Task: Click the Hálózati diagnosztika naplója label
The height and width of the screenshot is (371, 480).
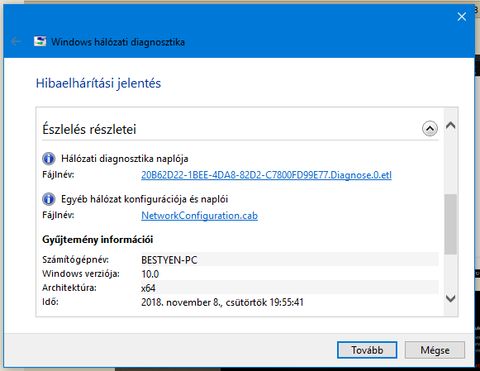Action: pyautogui.click(x=125, y=159)
